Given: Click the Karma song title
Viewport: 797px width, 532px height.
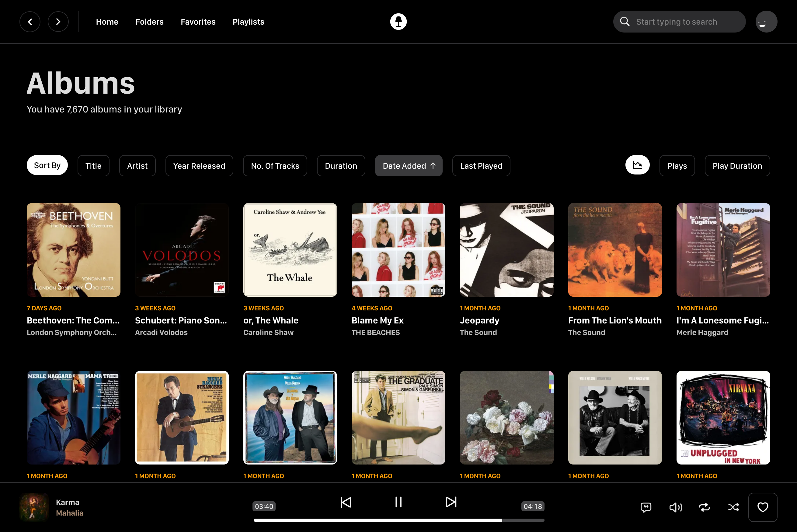Looking at the screenshot, I should [x=68, y=502].
